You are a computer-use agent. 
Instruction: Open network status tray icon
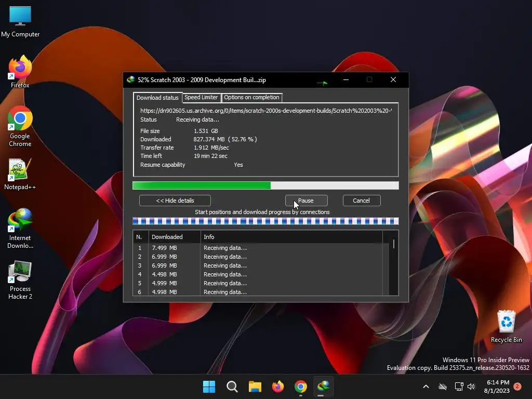(x=459, y=387)
